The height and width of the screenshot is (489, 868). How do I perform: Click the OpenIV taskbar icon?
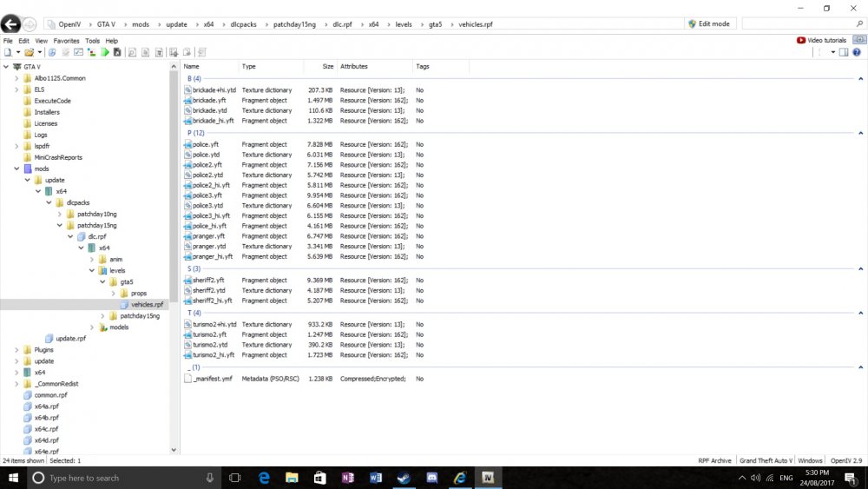[488, 478]
